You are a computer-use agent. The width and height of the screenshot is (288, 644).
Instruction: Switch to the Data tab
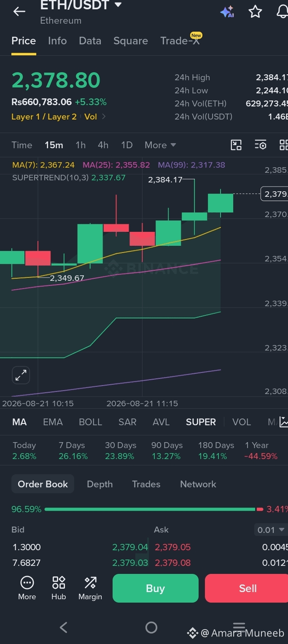click(90, 41)
